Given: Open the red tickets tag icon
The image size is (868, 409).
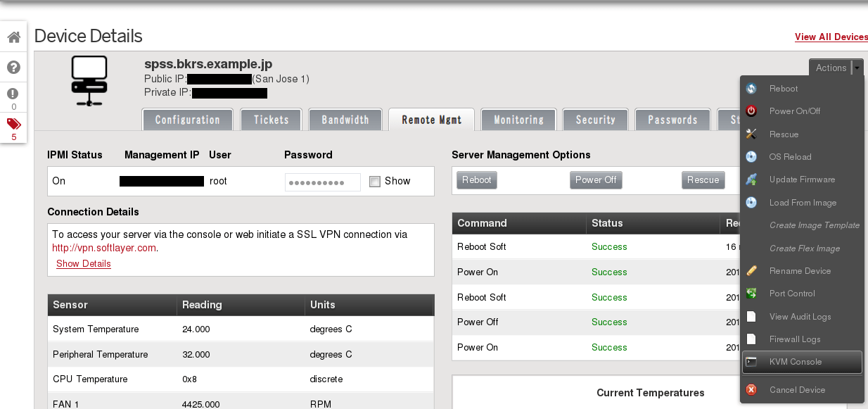Looking at the screenshot, I should (x=13, y=124).
